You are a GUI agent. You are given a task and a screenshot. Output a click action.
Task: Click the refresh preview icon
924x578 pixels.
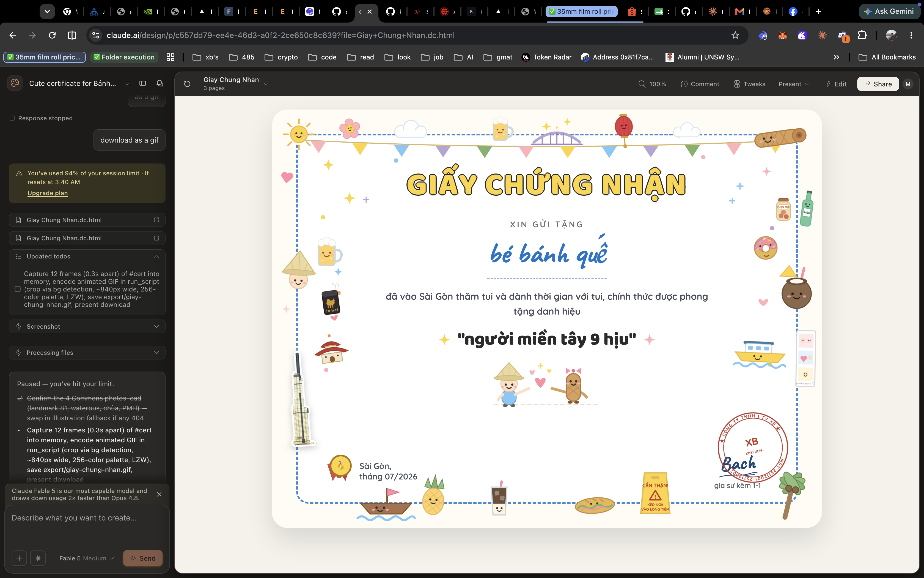click(x=187, y=84)
